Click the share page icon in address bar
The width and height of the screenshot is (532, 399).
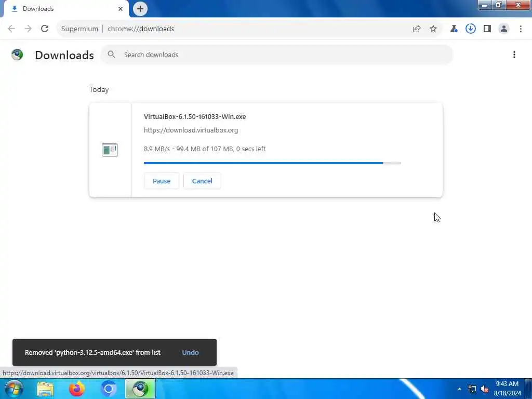pos(417,29)
